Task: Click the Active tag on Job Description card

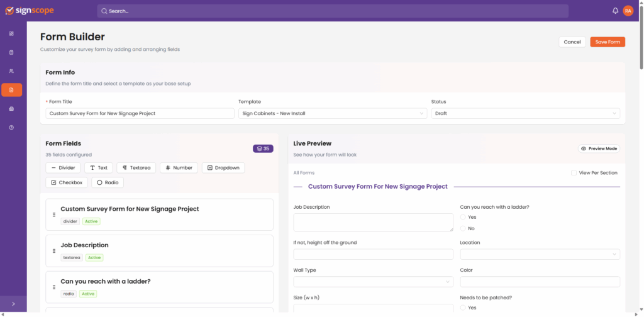Action: [x=94, y=257]
